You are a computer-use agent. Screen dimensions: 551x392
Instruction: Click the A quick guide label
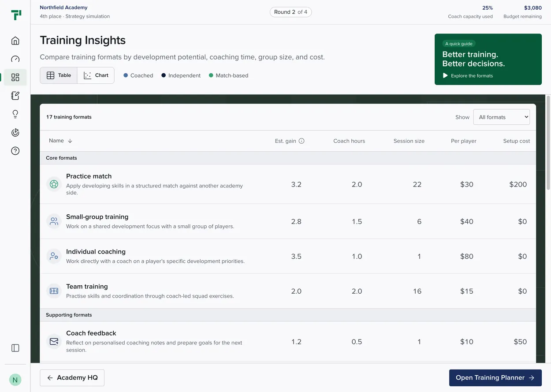[459, 44]
